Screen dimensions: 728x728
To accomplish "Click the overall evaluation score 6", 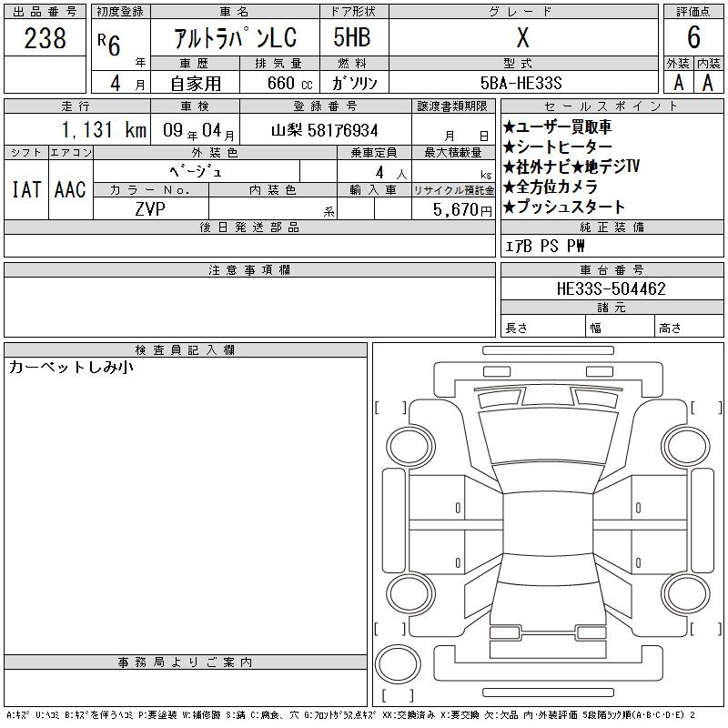I will tap(693, 38).
